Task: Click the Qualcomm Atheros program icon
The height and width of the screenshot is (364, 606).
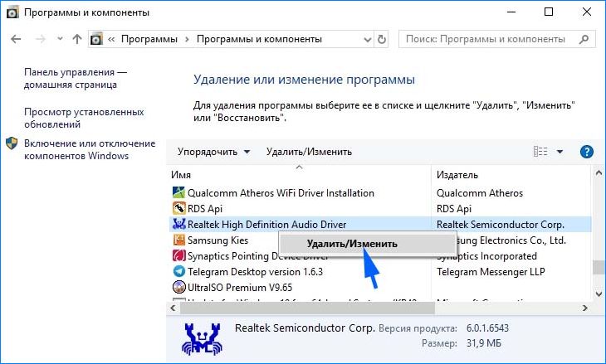Action: pos(178,192)
